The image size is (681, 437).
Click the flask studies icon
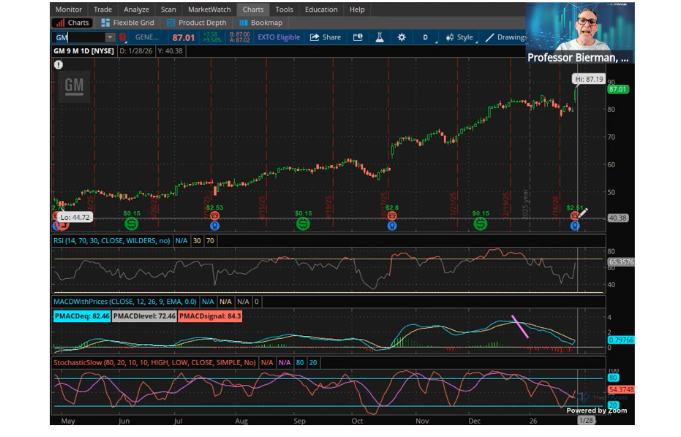point(379,37)
